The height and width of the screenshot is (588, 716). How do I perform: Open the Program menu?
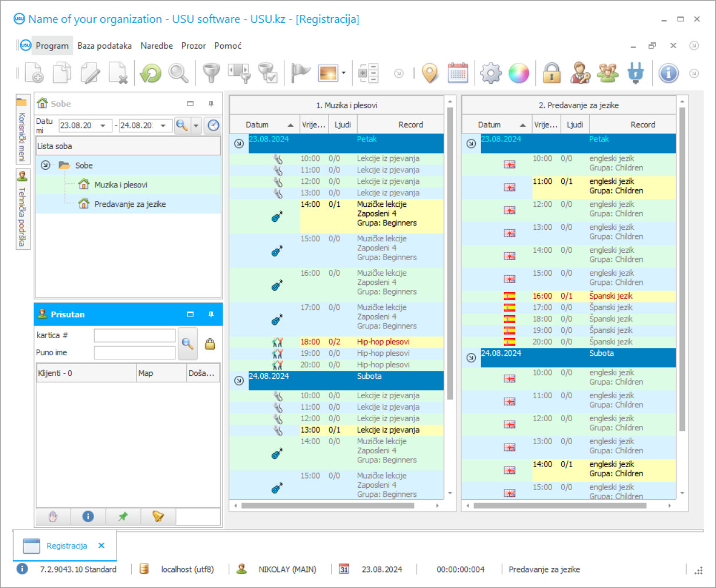click(52, 46)
